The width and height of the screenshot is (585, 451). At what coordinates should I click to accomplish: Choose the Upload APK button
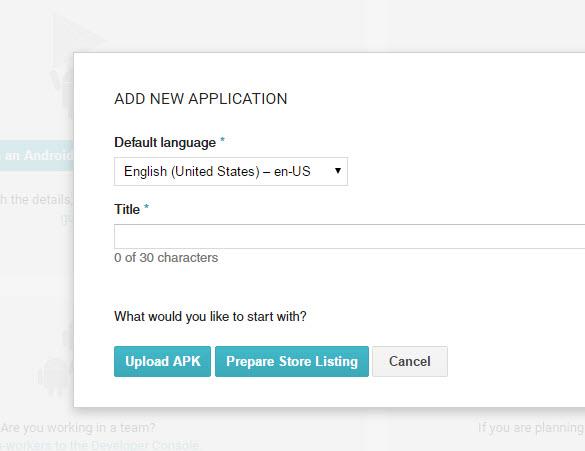tap(162, 361)
